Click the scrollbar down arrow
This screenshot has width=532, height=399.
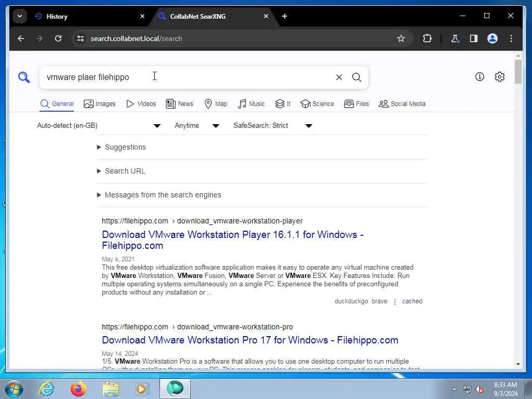[x=518, y=364]
